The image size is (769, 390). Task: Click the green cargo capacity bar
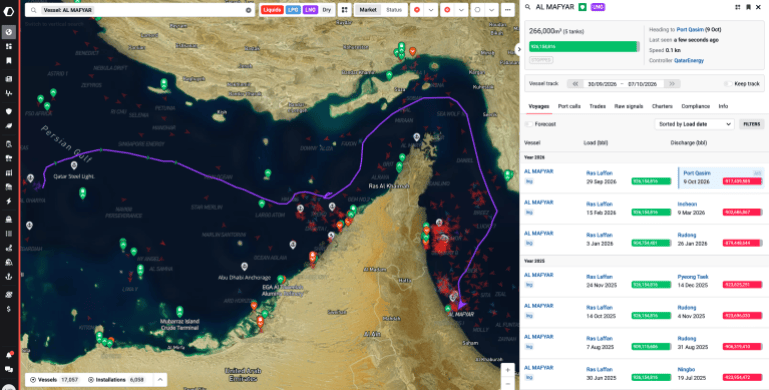click(584, 47)
